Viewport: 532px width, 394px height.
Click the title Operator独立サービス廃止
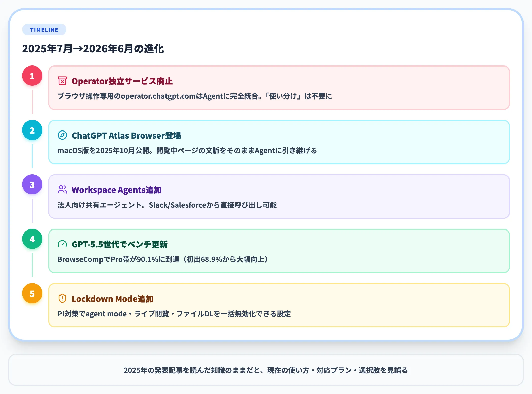[122, 81]
